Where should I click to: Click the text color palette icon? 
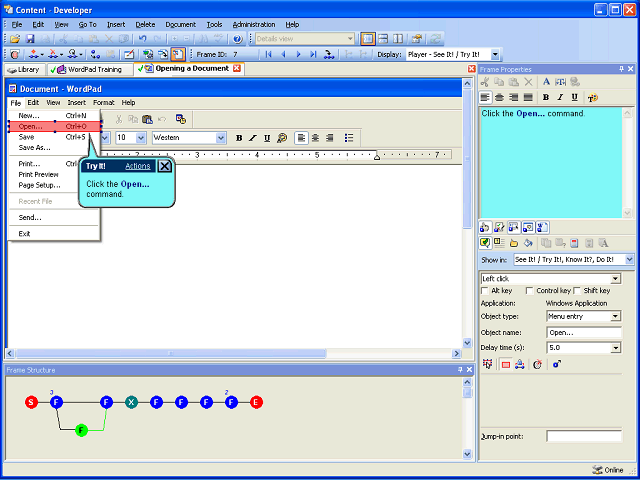tap(593, 97)
